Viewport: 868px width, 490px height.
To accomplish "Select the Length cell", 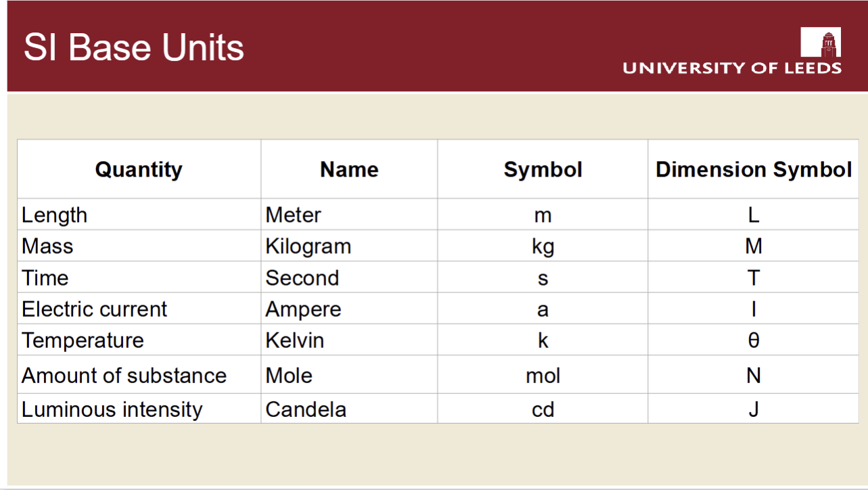I will tap(139, 215).
